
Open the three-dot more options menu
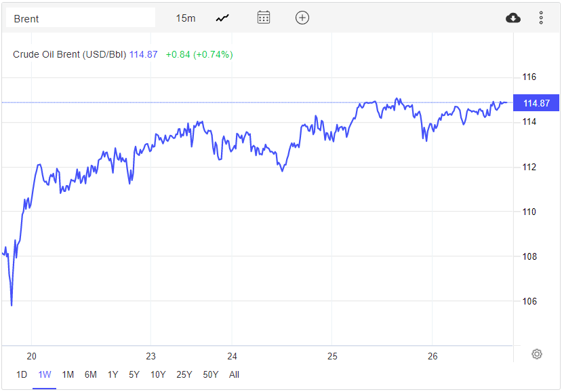[541, 18]
